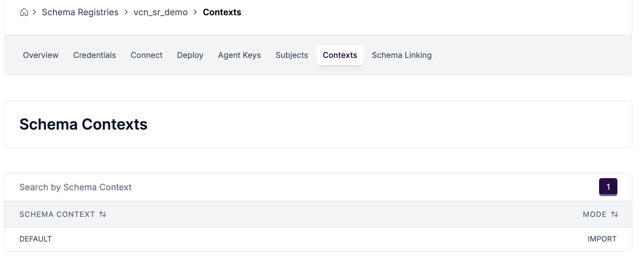Screen dimensions: 644x267
Task: Open the Agent Keys tab
Action: 240,55
